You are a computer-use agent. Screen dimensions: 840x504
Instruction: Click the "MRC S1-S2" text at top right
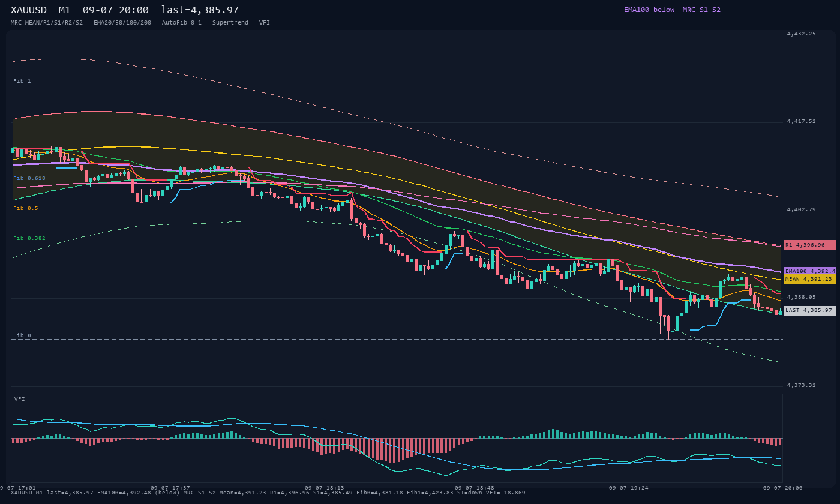click(701, 10)
